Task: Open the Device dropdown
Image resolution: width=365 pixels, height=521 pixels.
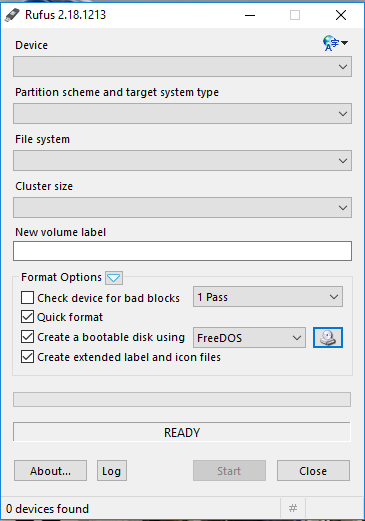Action: point(182,67)
